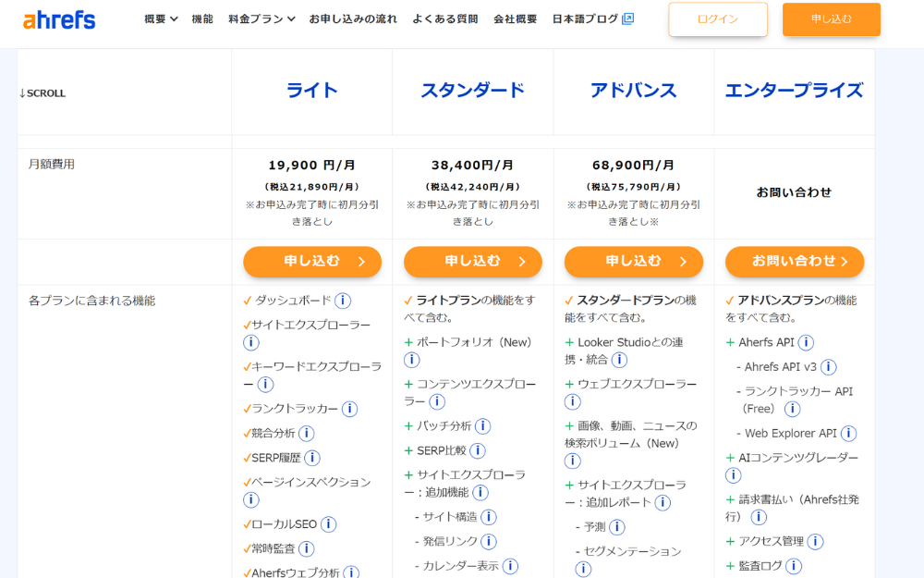Expand the 概要 dropdown menu

coord(161,18)
